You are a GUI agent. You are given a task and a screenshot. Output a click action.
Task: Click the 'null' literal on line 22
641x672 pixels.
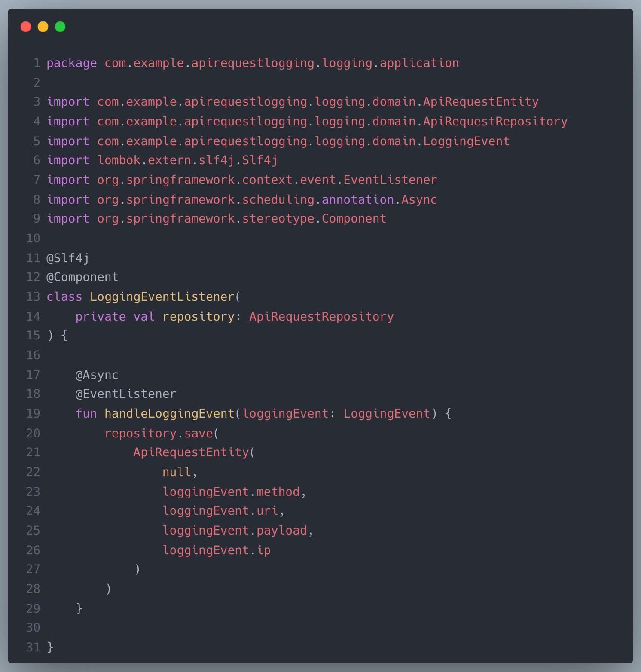click(x=177, y=472)
